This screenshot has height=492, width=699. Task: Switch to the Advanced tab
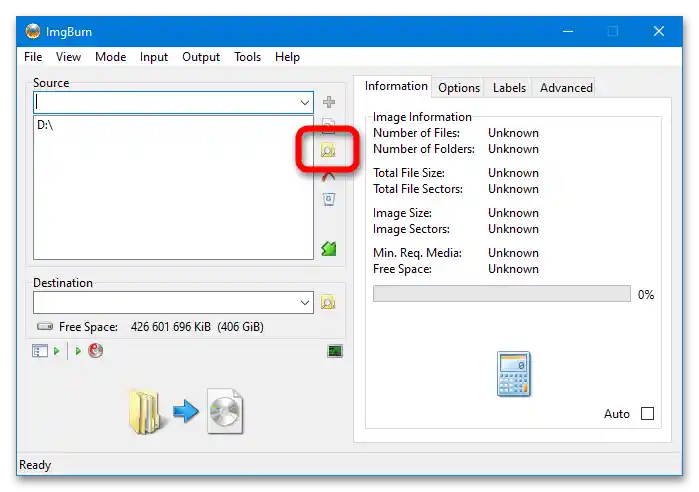[566, 88]
